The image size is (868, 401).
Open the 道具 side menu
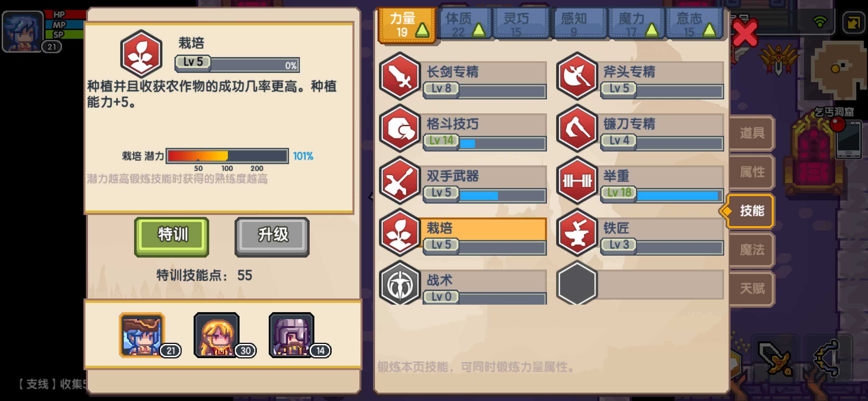point(751,133)
